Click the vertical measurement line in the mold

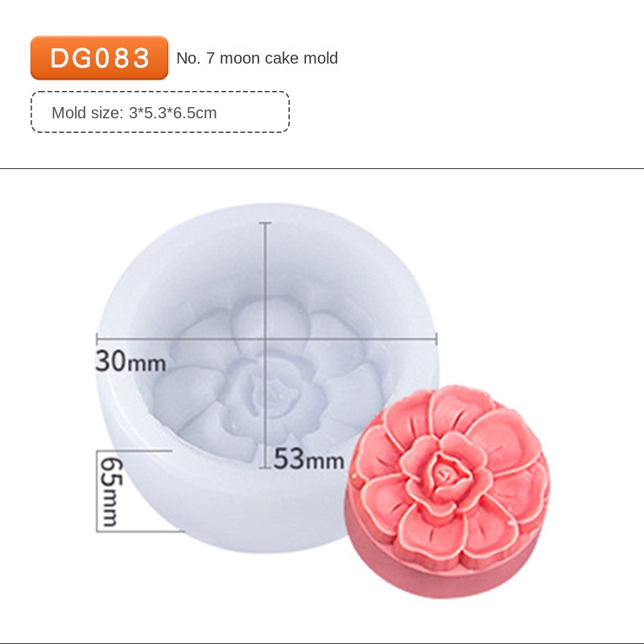[266, 345]
